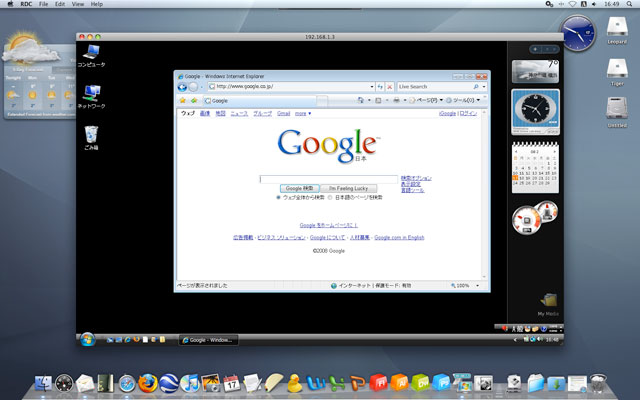Click the Live Search magnifier icon
Image resolution: width=640 pixels, height=400 pixels.
476,87
